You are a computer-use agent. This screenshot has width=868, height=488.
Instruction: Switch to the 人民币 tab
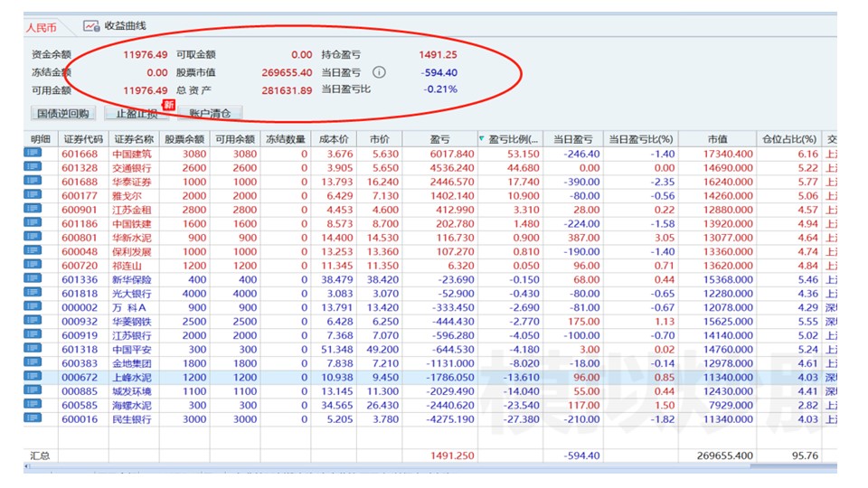[x=41, y=27]
